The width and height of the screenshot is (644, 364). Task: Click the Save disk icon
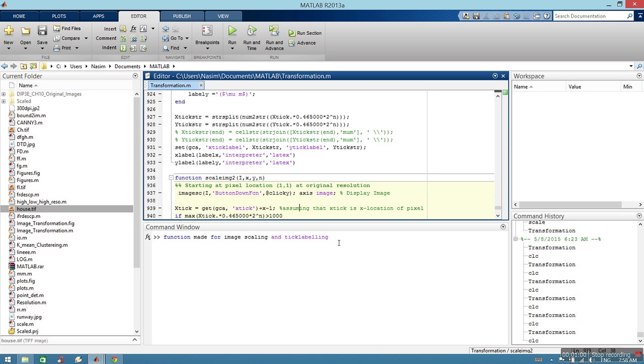(42, 31)
